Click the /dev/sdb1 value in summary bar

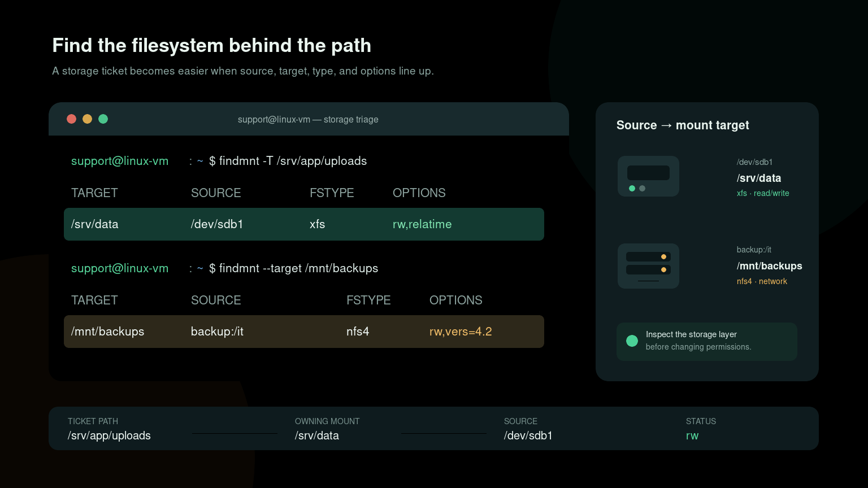(528, 435)
